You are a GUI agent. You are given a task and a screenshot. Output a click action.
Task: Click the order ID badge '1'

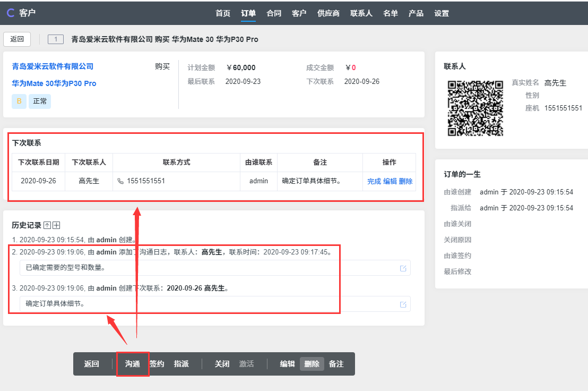(56, 39)
